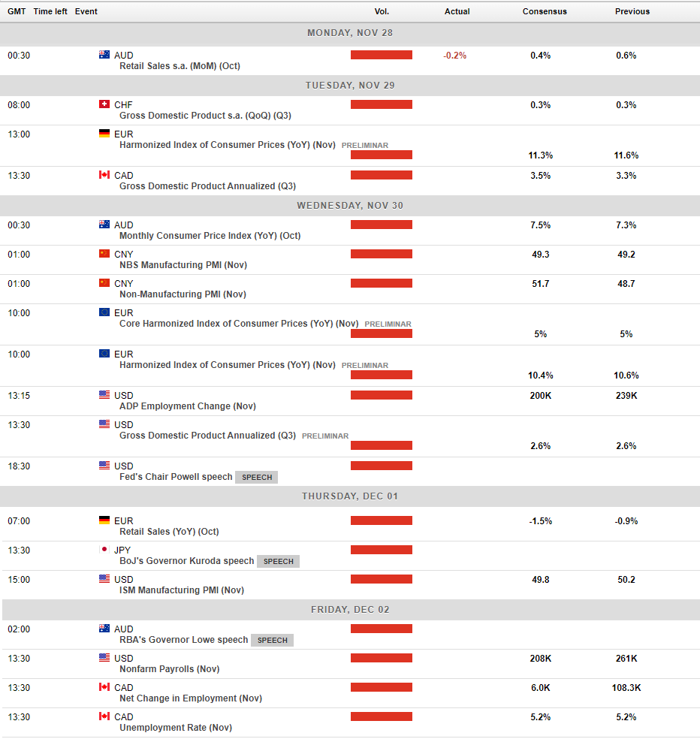Click Chinese flag beside NBS Manufacturing PMI

click(x=104, y=254)
